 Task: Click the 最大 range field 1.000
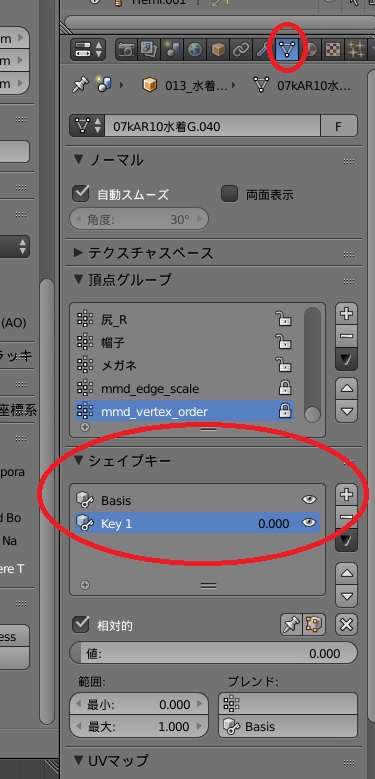(139, 726)
